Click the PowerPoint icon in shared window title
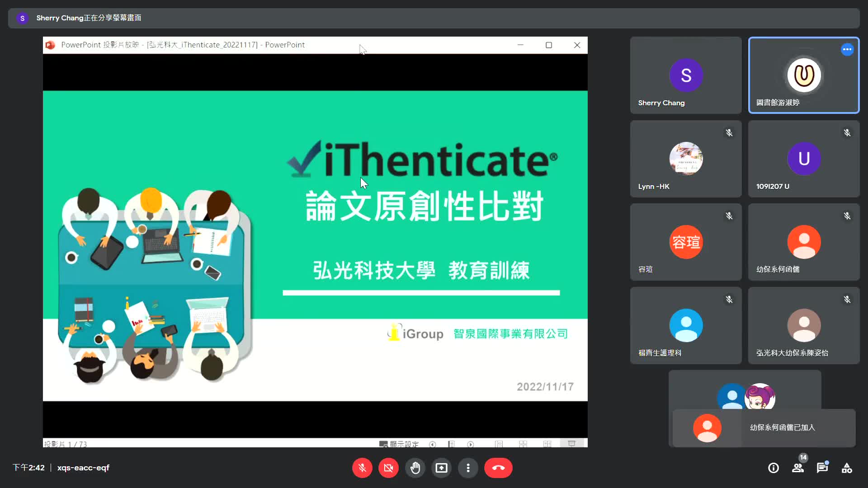The image size is (868, 488). 50,45
